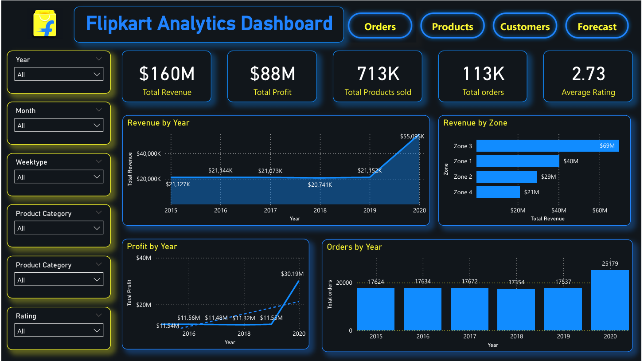Select the $160M Total Revenue card
Image resolution: width=644 pixels, height=361 pixels.
(167, 76)
